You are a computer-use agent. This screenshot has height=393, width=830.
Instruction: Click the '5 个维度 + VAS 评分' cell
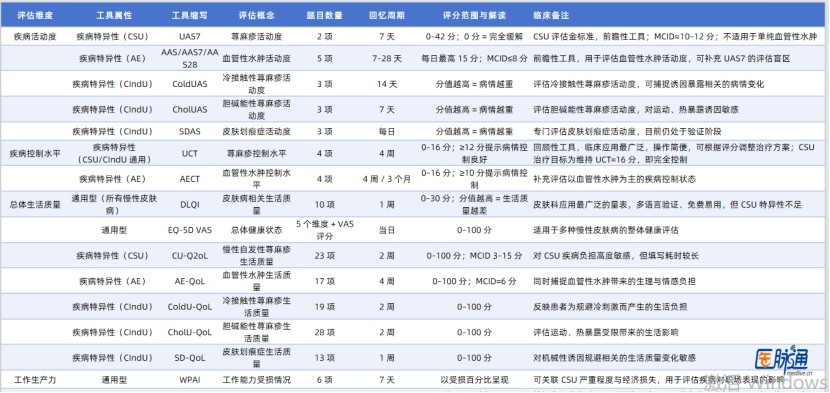(x=324, y=230)
